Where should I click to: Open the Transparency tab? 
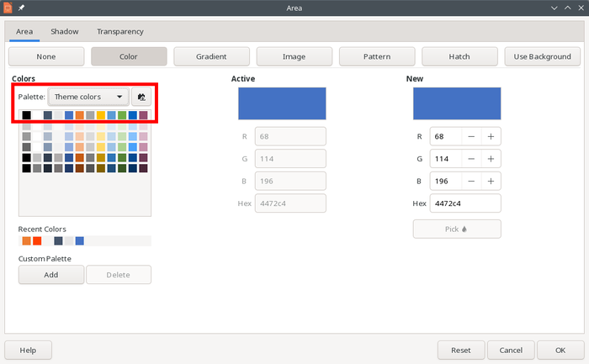click(119, 32)
